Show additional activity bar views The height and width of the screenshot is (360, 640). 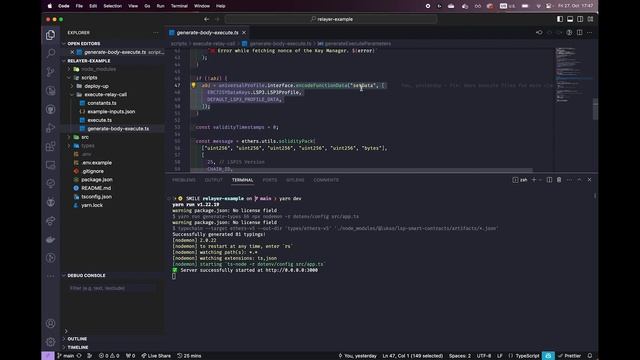tap(51, 276)
